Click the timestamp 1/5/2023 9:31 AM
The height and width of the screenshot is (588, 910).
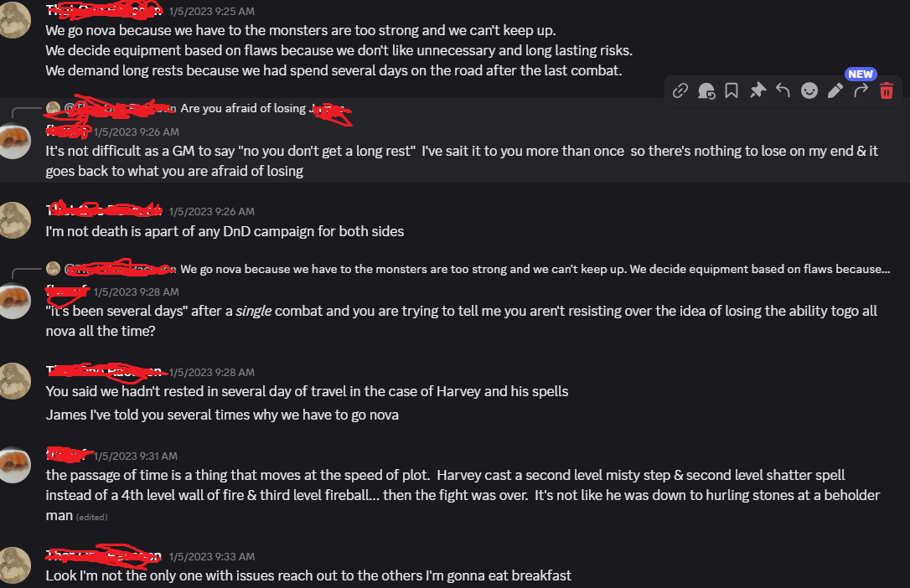click(x=136, y=456)
